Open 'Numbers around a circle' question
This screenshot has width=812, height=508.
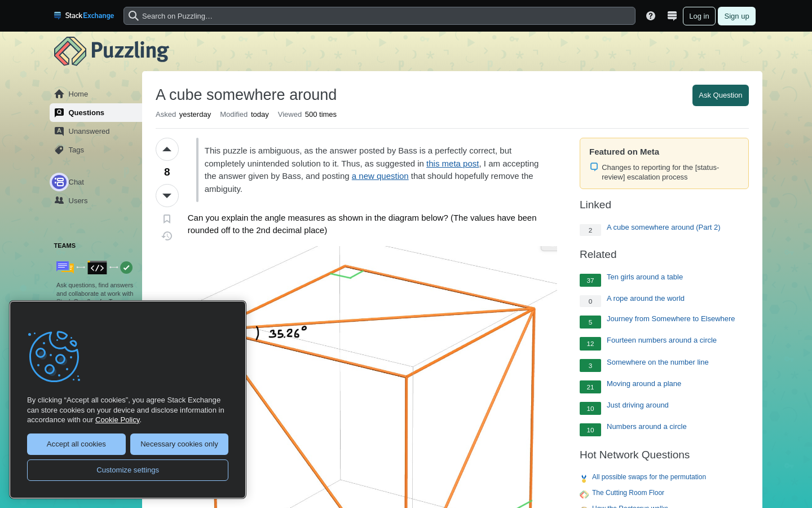coord(647,427)
